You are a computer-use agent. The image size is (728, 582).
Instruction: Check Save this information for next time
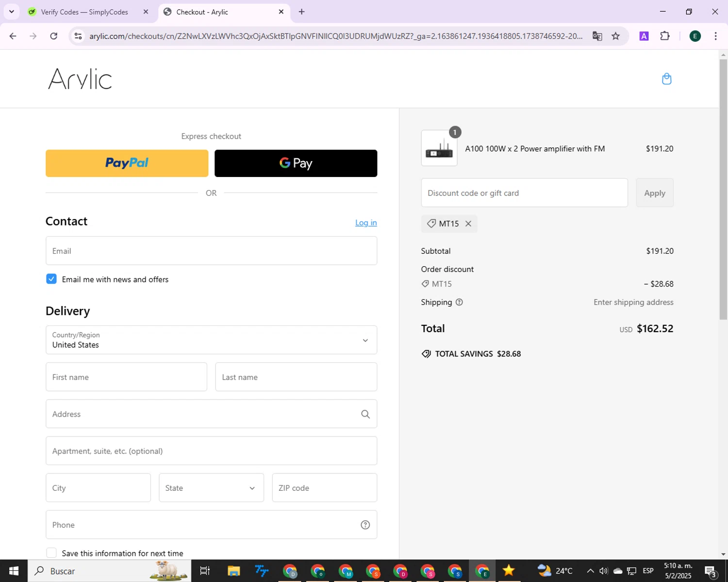pos(51,553)
